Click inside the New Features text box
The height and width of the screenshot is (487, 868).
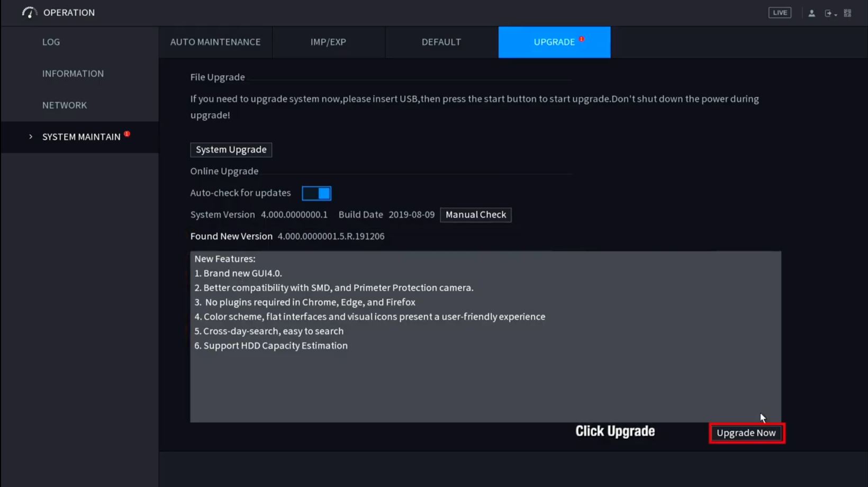pyautogui.click(x=485, y=381)
